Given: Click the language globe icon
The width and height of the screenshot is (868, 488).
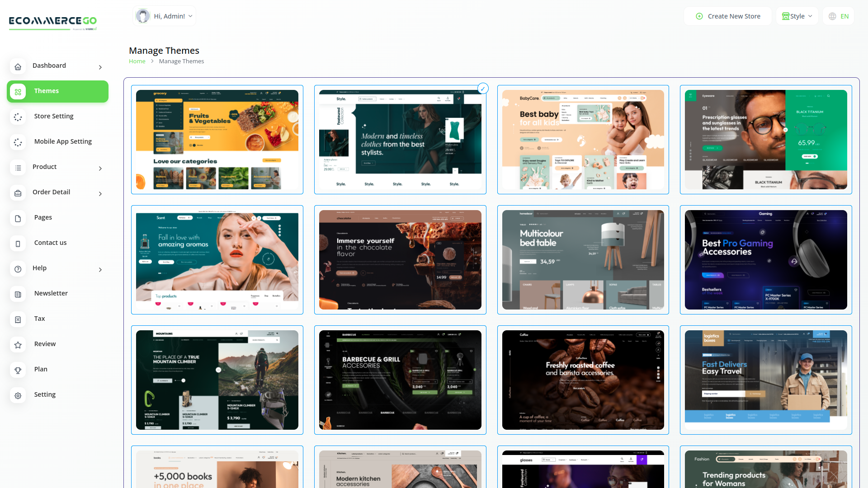Looking at the screenshot, I should click(832, 16).
